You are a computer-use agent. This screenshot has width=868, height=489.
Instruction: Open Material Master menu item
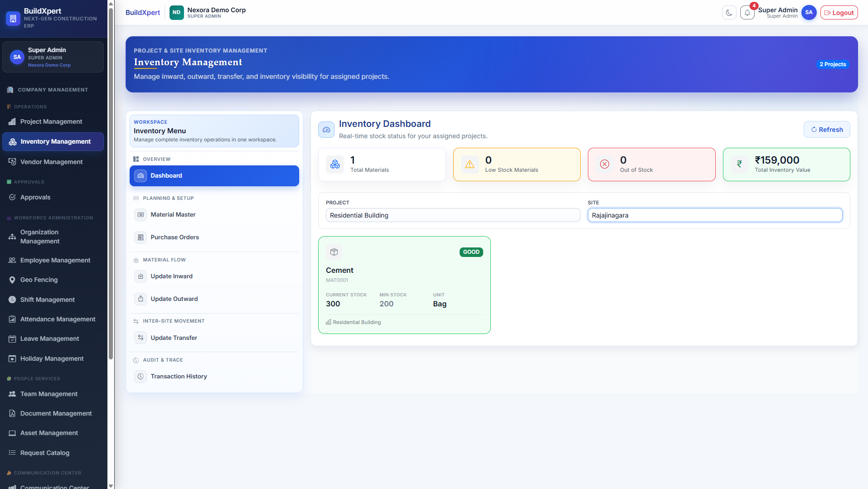coord(214,215)
